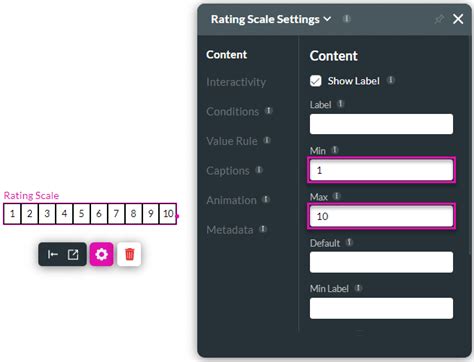
Task: Click info icon beside the settings title
Action: (347, 18)
